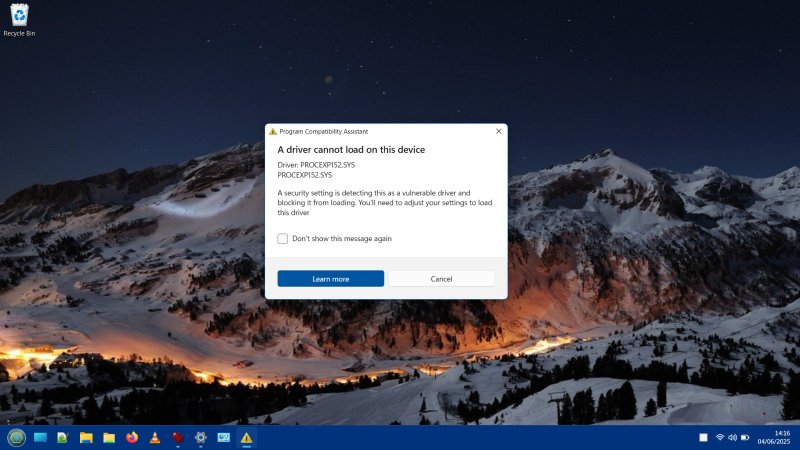The width and height of the screenshot is (800, 450).
Task: Click the Settings gear taskbar icon
Action: [201, 438]
